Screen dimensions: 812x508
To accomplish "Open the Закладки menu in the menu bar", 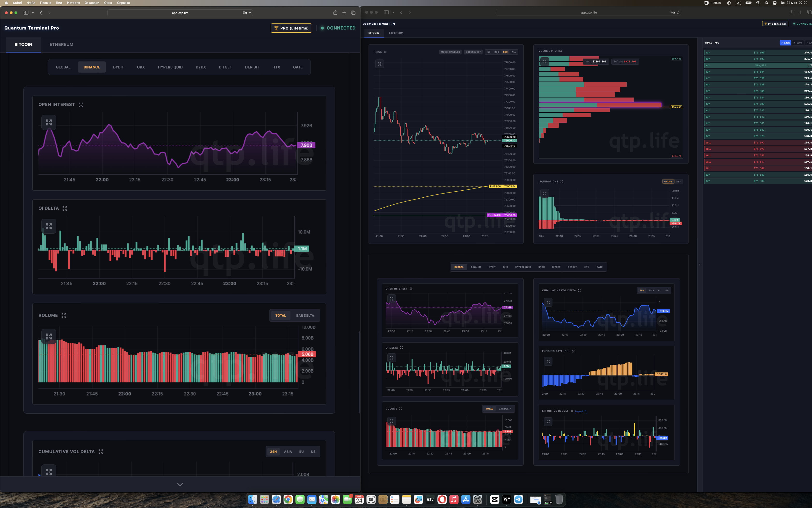I will (x=92, y=3).
